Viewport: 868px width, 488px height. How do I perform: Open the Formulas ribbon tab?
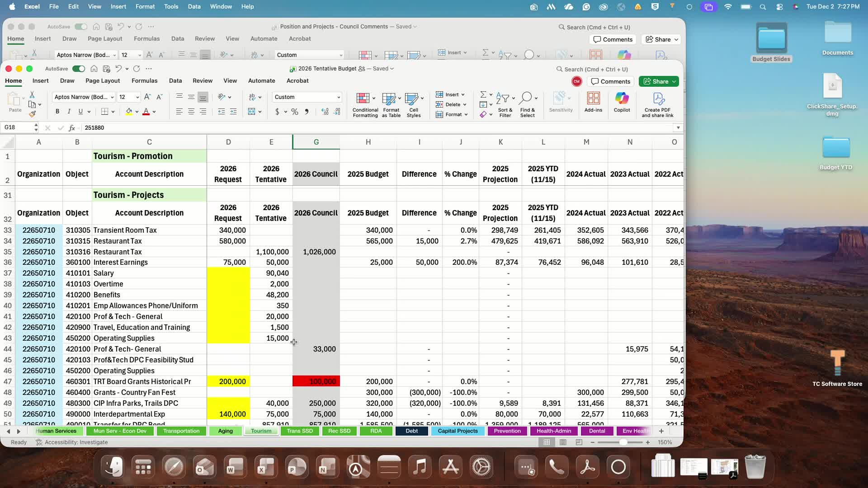pos(144,81)
